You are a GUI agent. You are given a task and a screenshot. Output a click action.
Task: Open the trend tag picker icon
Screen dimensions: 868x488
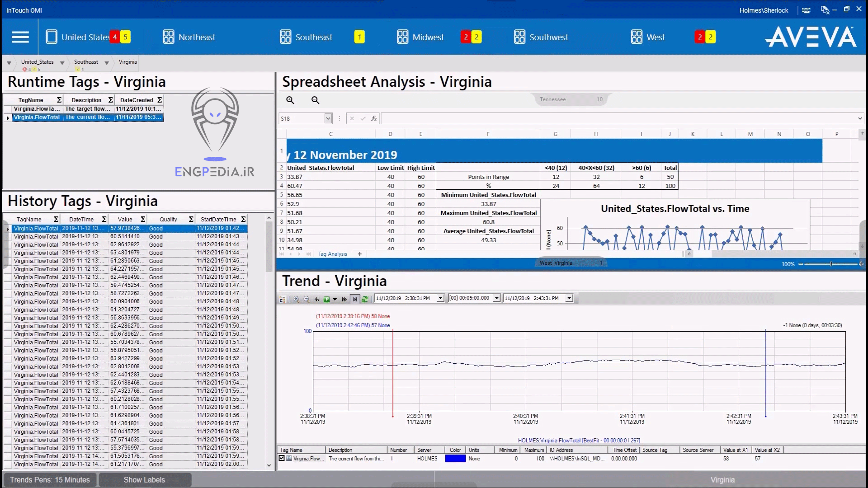(283, 299)
